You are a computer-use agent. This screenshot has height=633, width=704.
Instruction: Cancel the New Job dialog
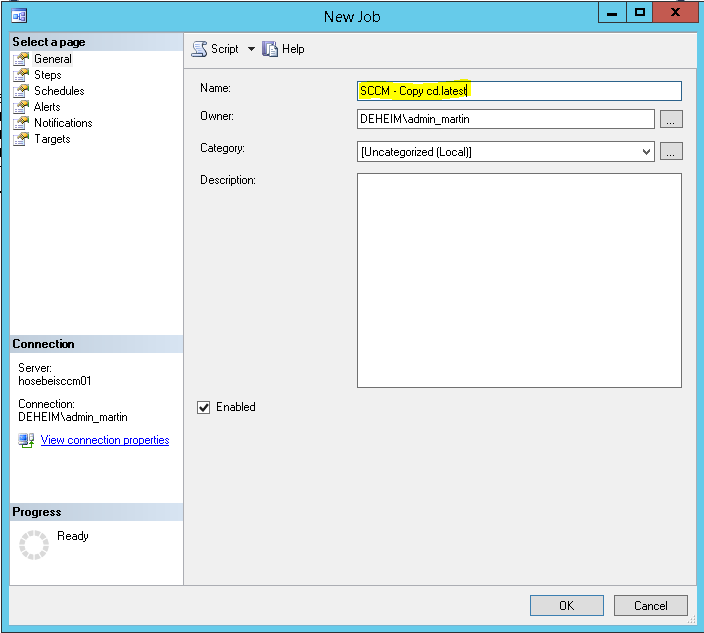[x=651, y=606]
